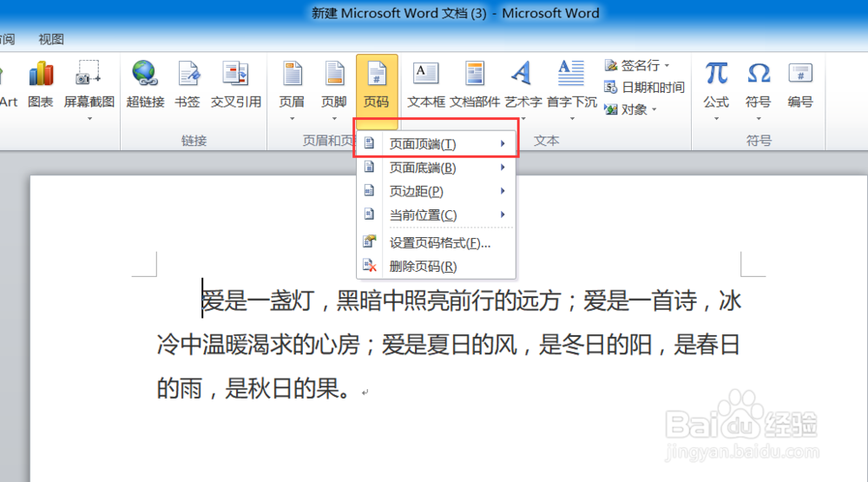Place cursor in text 冷中温暖渴求的心房
Image resolution: width=868 pixels, height=482 pixels.
[259, 345]
